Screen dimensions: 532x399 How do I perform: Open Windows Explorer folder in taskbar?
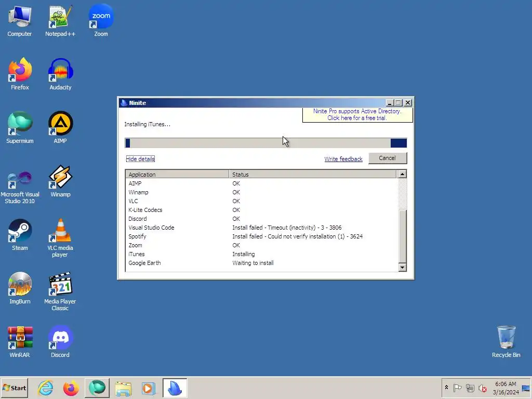123,388
